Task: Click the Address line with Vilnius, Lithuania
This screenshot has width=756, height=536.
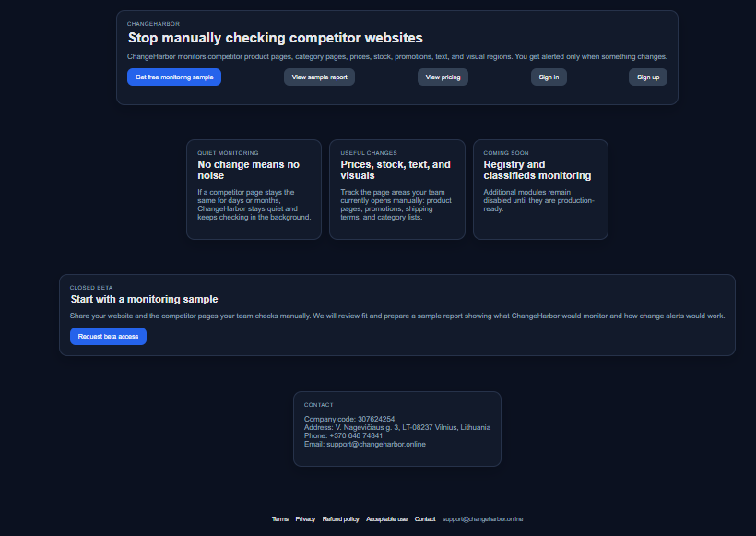Action: click(397, 427)
